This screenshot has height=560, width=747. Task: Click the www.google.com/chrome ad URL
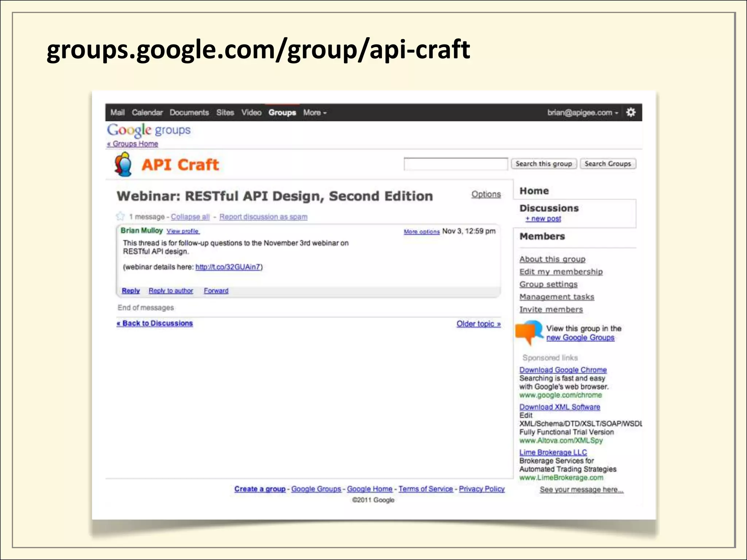point(560,395)
